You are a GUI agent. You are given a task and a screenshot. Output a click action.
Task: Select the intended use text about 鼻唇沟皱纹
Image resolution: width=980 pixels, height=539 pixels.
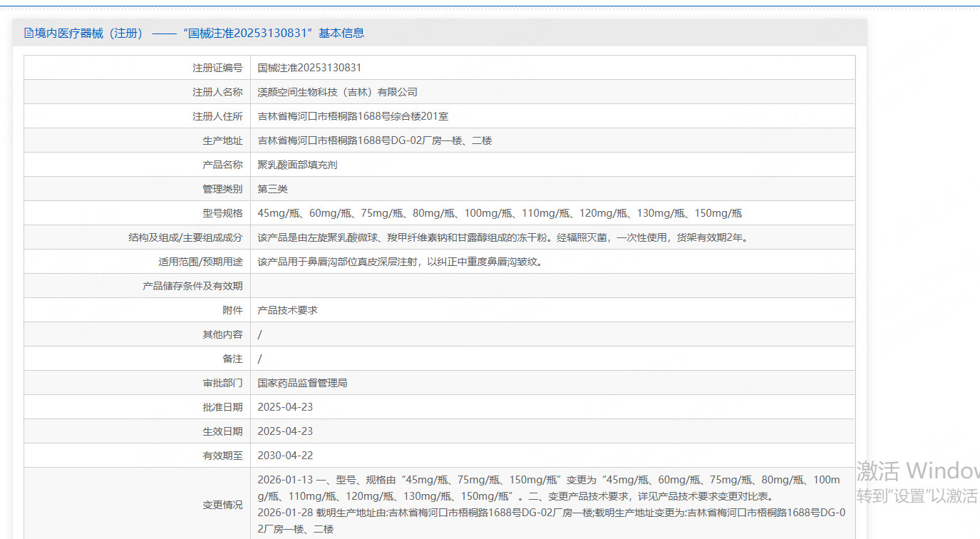[x=400, y=262]
